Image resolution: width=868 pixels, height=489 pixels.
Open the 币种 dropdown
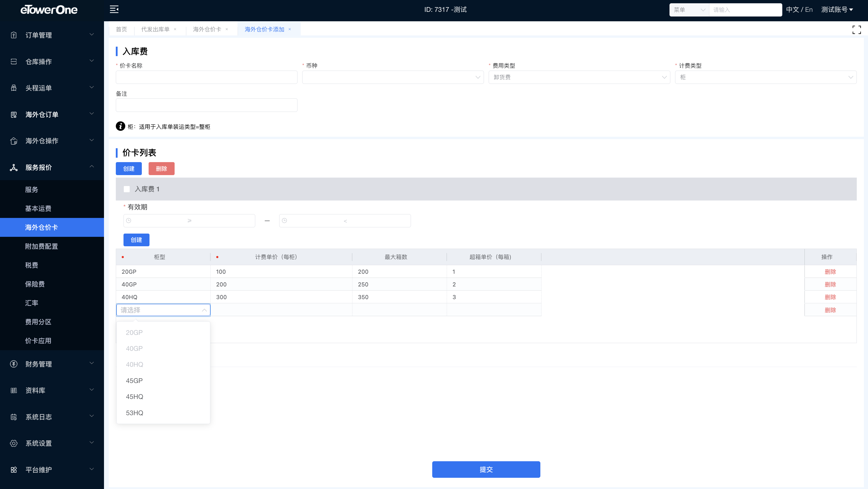(x=393, y=77)
